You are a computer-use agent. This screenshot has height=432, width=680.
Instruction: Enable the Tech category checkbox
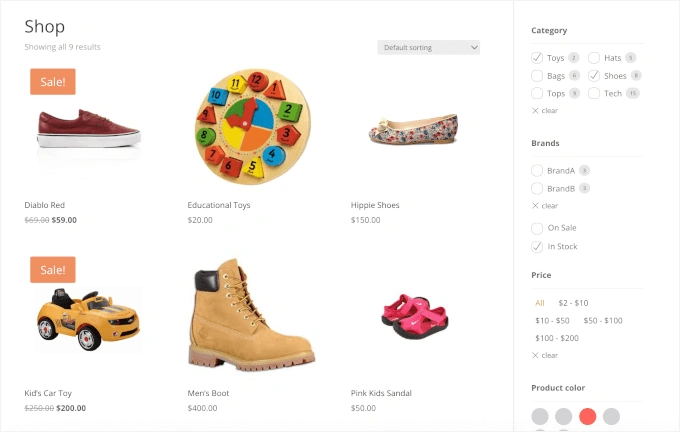coord(594,93)
